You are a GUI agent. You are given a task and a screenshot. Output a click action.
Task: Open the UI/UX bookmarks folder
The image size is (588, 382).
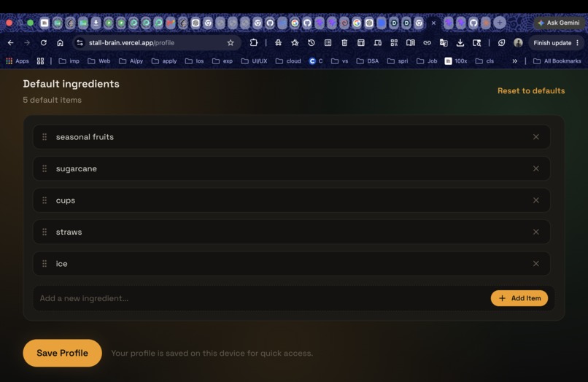point(254,61)
